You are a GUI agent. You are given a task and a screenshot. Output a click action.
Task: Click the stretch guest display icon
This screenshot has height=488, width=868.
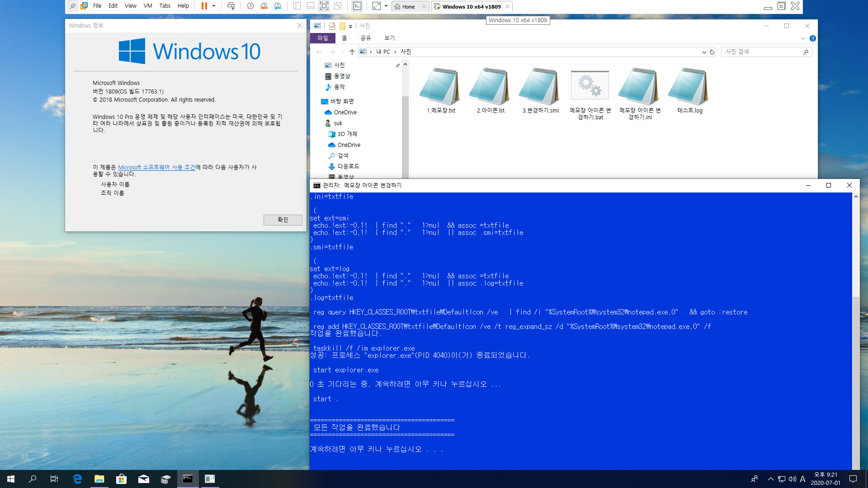point(377,6)
